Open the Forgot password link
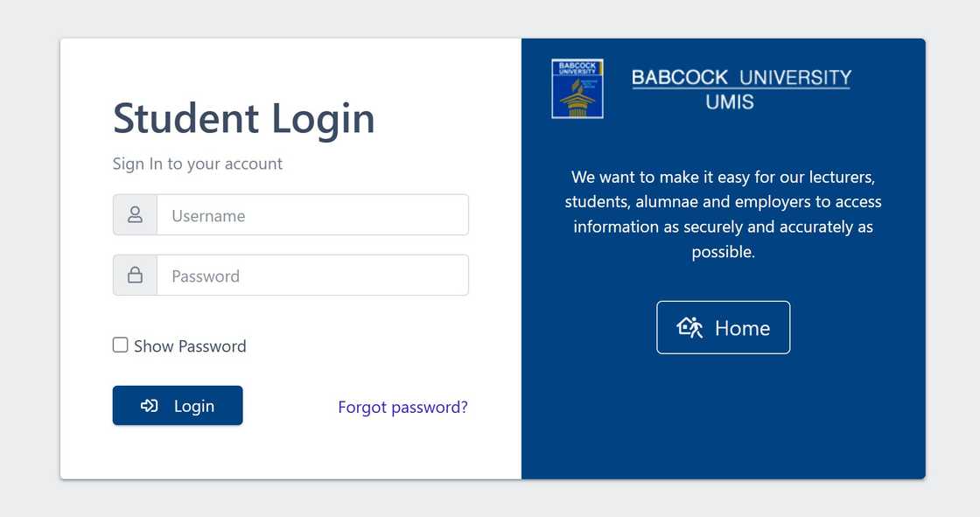The width and height of the screenshot is (980, 517). (x=402, y=407)
